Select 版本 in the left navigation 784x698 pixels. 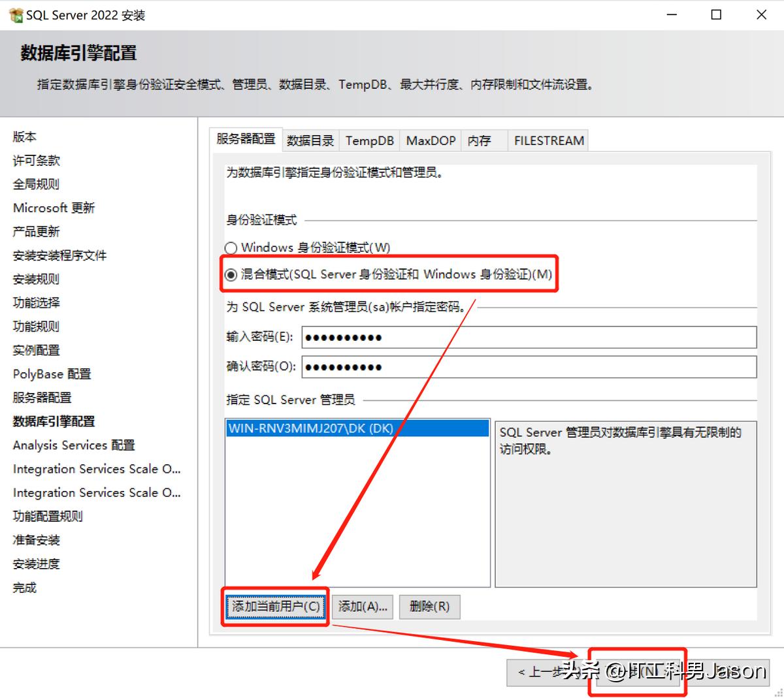[x=25, y=136]
